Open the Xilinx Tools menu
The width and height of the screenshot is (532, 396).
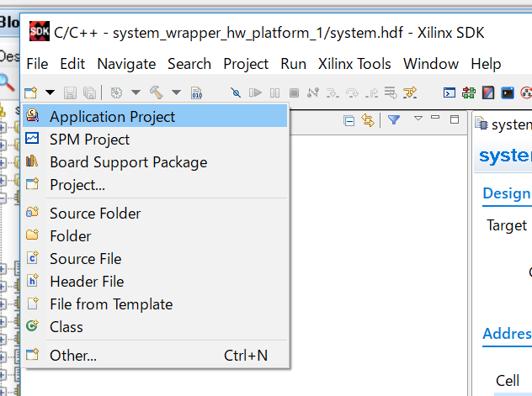(354, 64)
